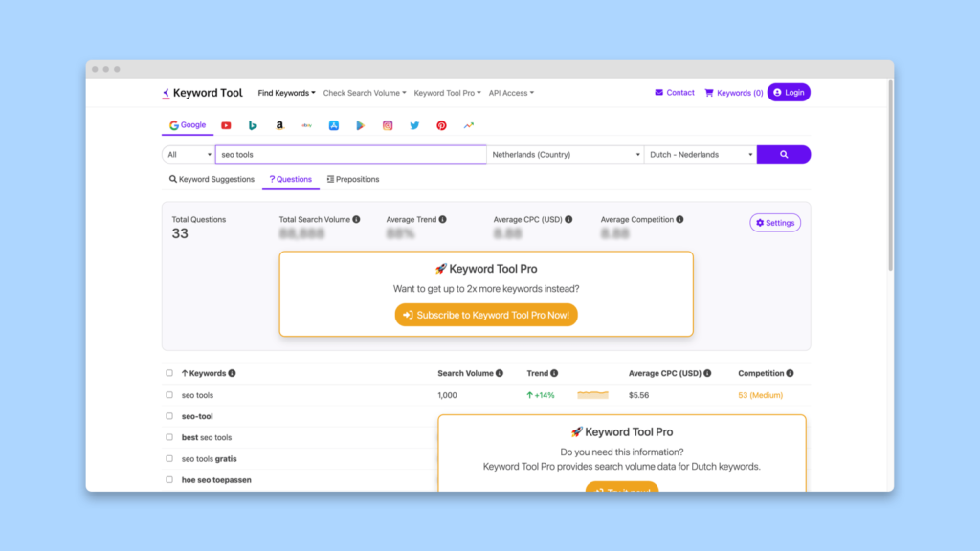
Task: Open the All search type dropdown
Action: (x=189, y=154)
